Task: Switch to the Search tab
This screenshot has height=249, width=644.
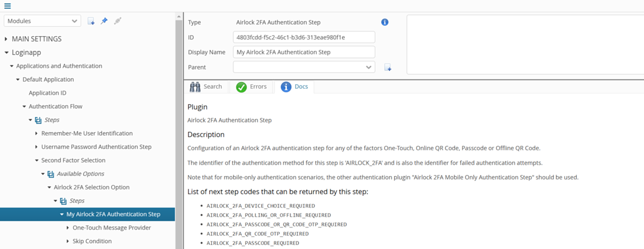Action: point(207,87)
